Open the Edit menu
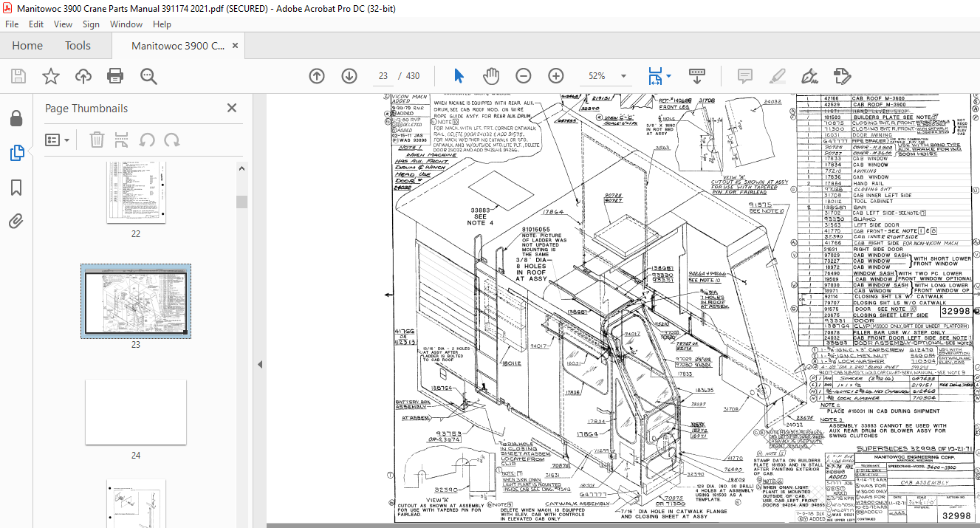The height and width of the screenshot is (528, 980). pyautogui.click(x=35, y=24)
